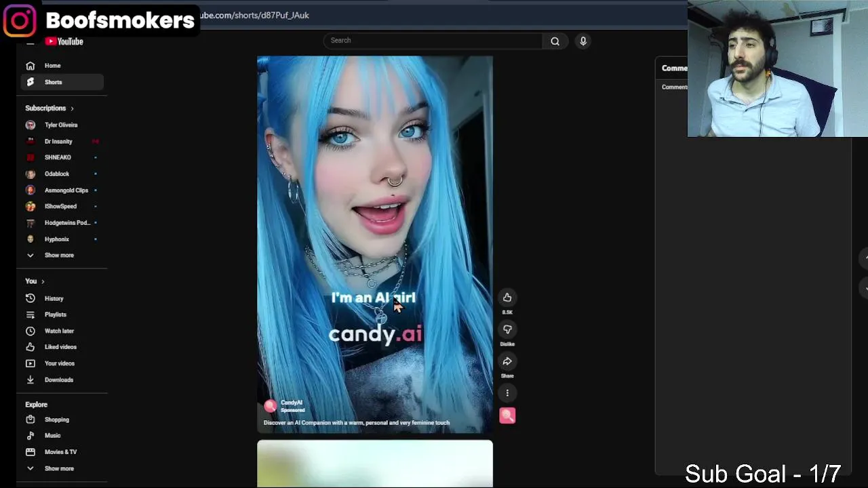The height and width of the screenshot is (488, 868).
Task: Click the IShowSpeed avatar icon
Action: [30, 206]
